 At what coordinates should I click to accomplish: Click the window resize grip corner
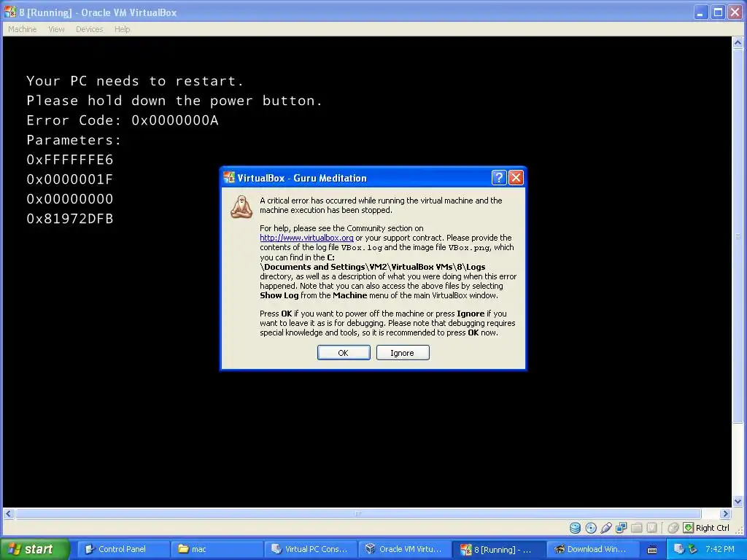739,529
